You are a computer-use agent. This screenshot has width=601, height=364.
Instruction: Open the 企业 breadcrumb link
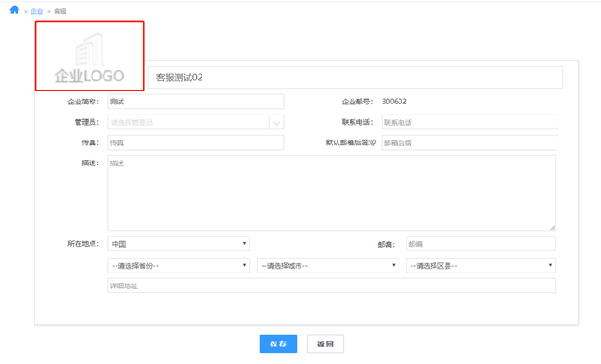[37, 11]
